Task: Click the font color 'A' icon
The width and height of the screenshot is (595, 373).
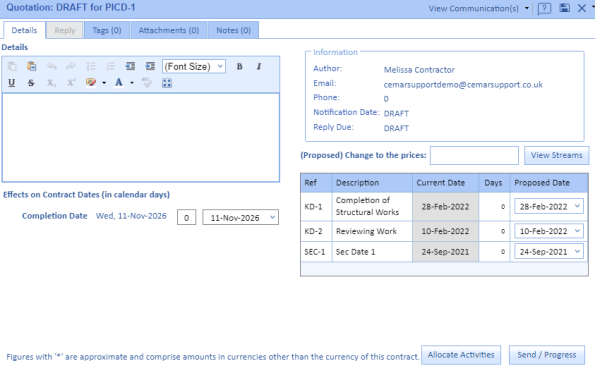Action: pyautogui.click(x=119, y=82)
